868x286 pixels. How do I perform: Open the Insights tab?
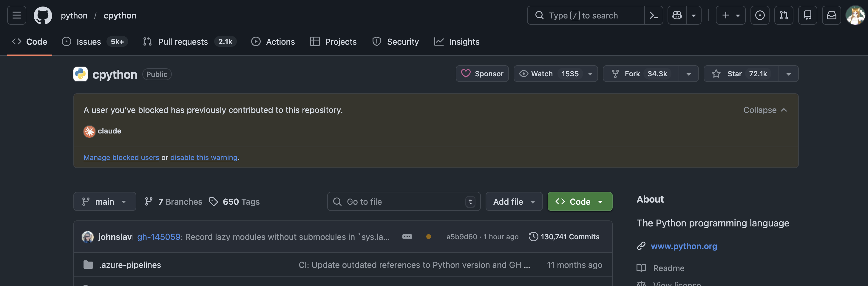click(457, 42)
